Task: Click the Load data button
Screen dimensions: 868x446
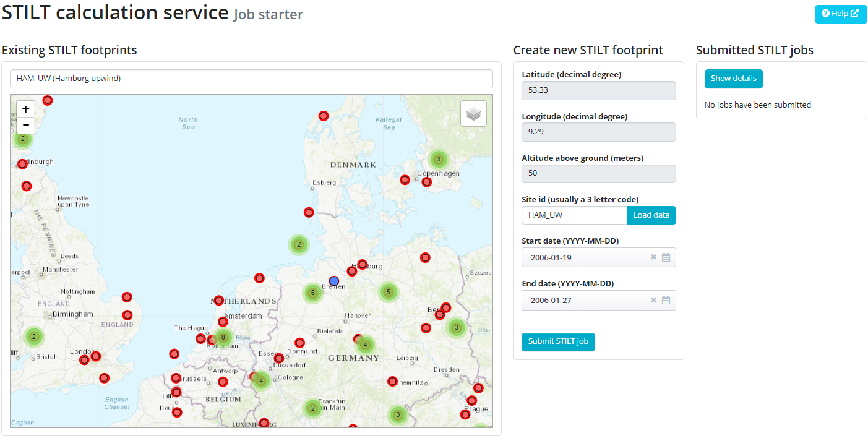Action: (x=651, y=215)
